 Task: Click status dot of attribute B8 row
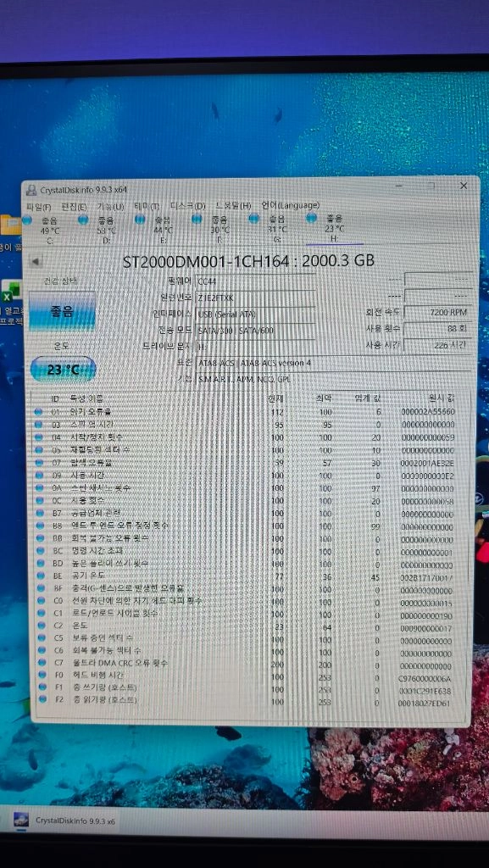pos(39,526)
